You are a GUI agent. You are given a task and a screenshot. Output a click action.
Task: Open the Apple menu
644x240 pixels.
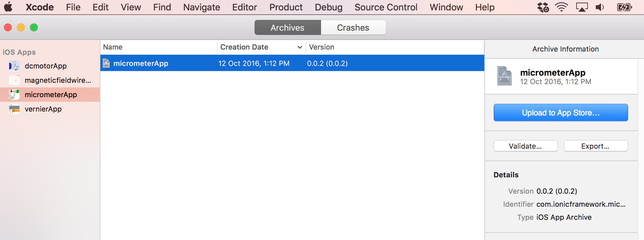pyautogui.click(x=8, y=7)
